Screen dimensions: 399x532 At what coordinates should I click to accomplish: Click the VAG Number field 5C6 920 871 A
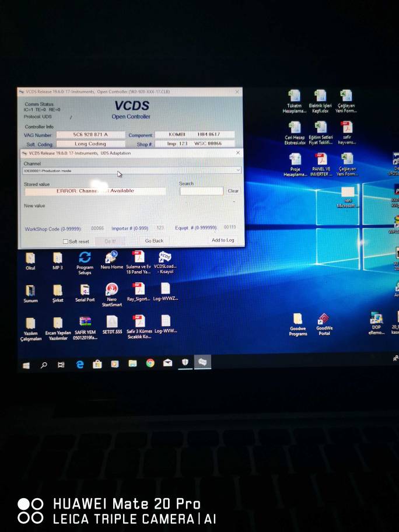[x=90, y=135]
